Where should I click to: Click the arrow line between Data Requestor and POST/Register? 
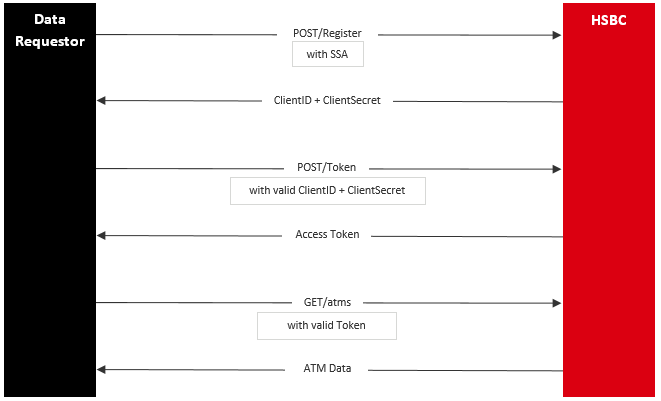pyautogui.click(x=185, y=35)
